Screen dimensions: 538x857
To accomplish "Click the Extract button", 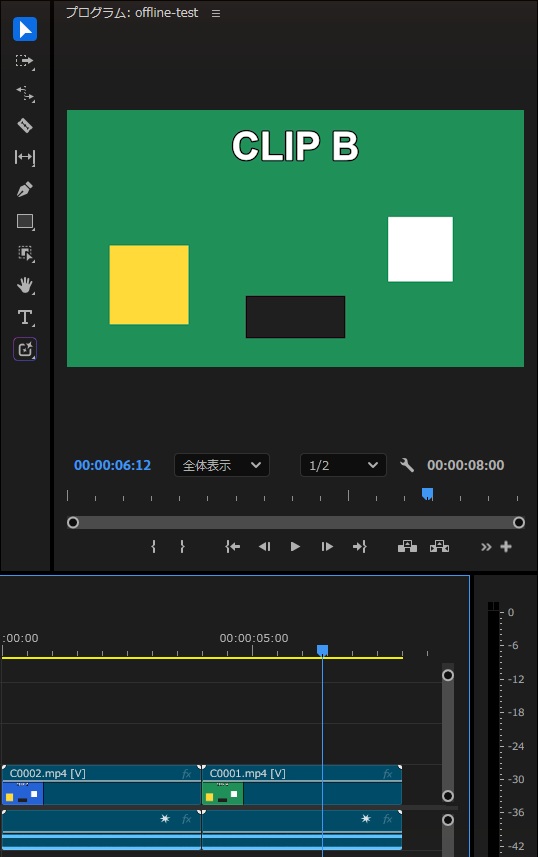I will [x=440, y=547].
